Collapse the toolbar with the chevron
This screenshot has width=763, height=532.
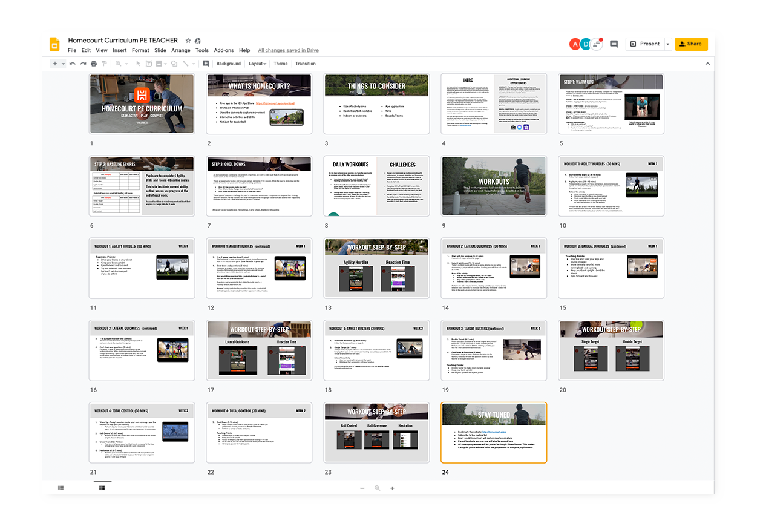(707, 64)
